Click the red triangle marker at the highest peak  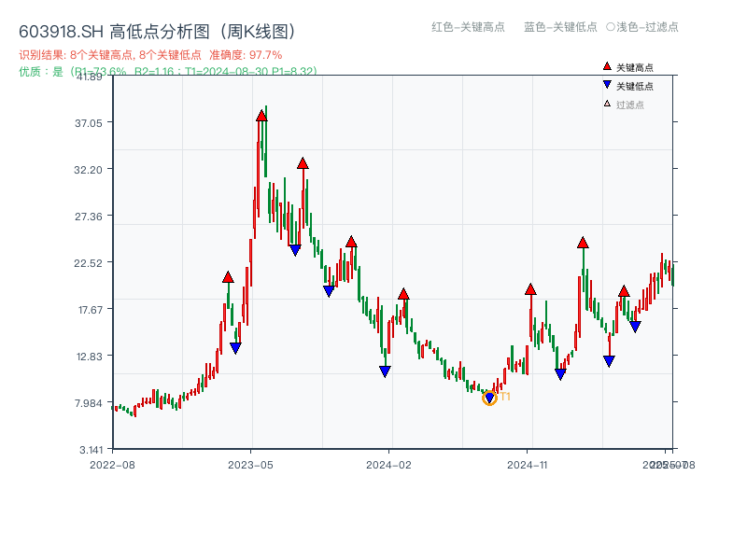tap(263, 114)
